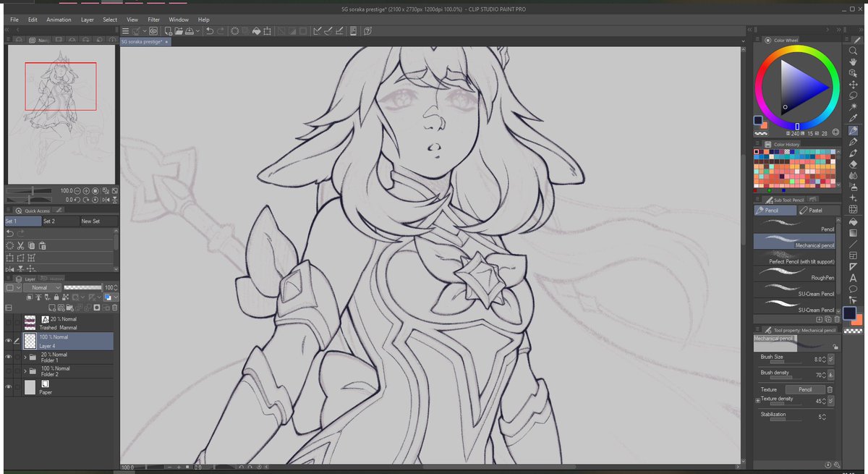Click Undo arrow in the command bar

tap(209, 31)
